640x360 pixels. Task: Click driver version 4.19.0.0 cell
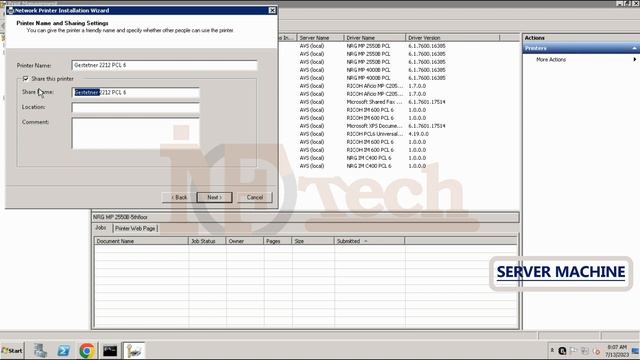pyautogui.click(x=418, y=134)
